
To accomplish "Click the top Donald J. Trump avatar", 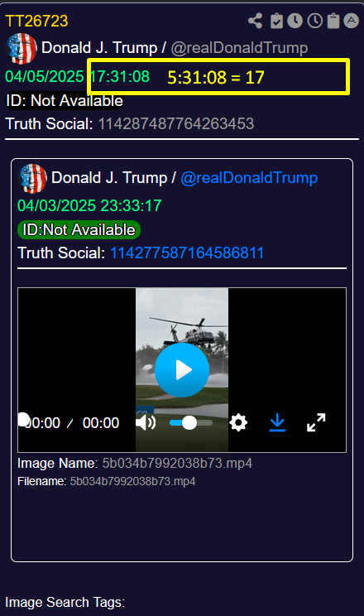I will point(22,49).
